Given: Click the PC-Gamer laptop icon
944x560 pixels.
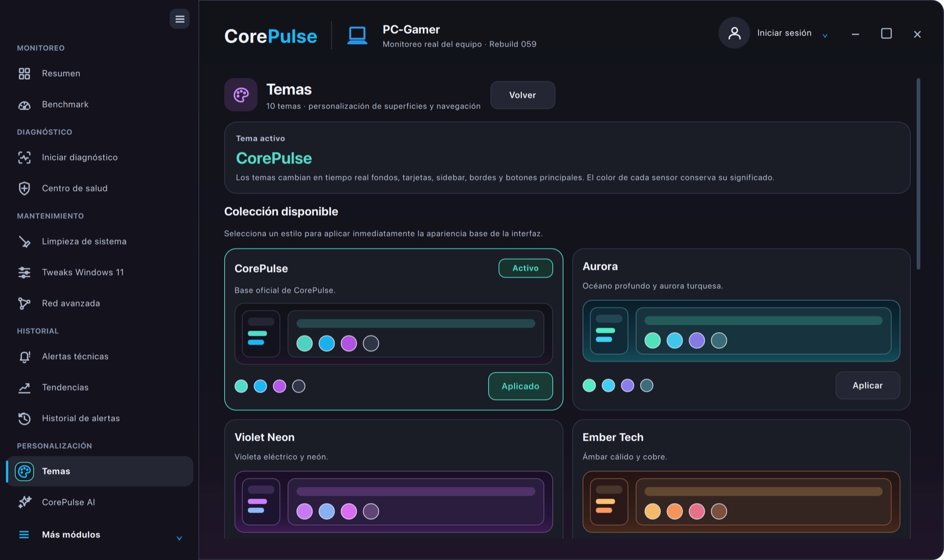Looking at the screenshot, I should click(x=357, y=36).
